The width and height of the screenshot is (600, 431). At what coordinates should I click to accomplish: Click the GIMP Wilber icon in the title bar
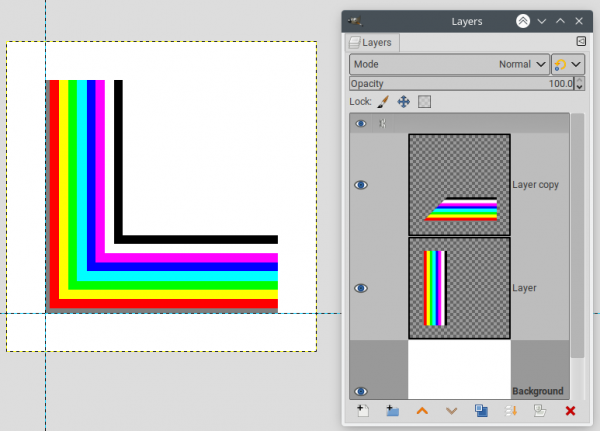(355, 21)
